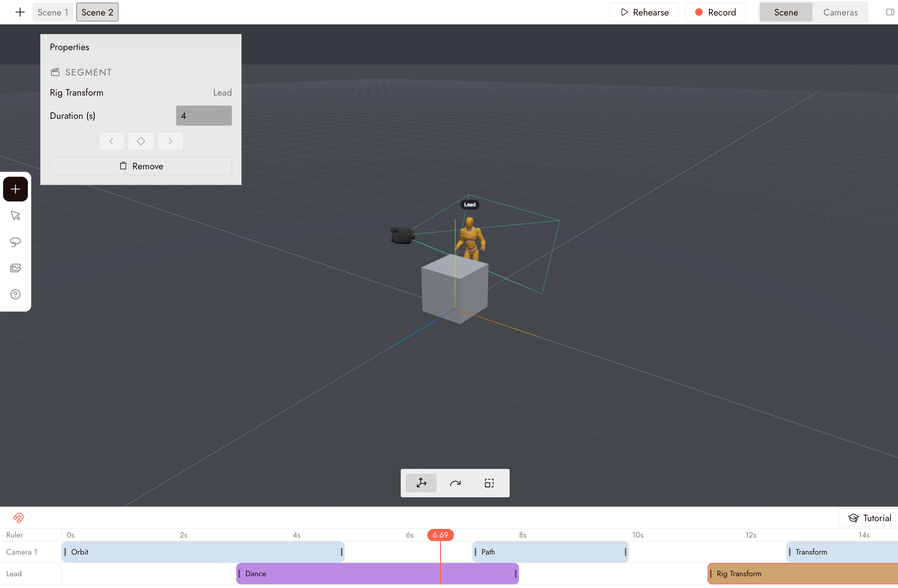
Task: Click the 8s mark on the ruler
Action: [523, 535]
